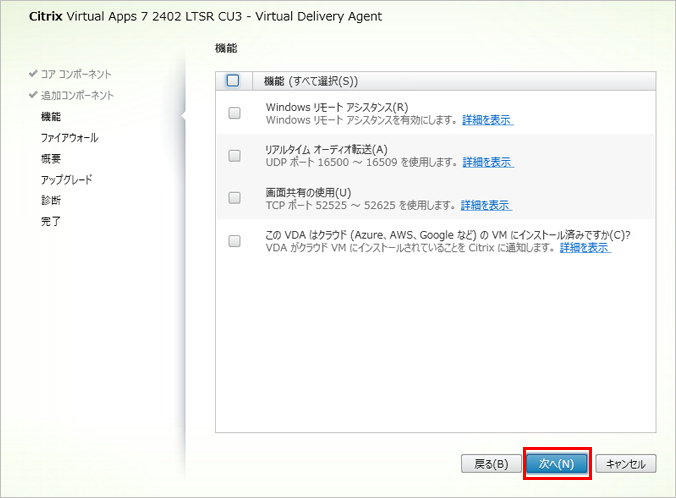Open 詳細を表示 link for Windows リモート アシスタンス
The image size is (676, 498).
click(487, 120)
